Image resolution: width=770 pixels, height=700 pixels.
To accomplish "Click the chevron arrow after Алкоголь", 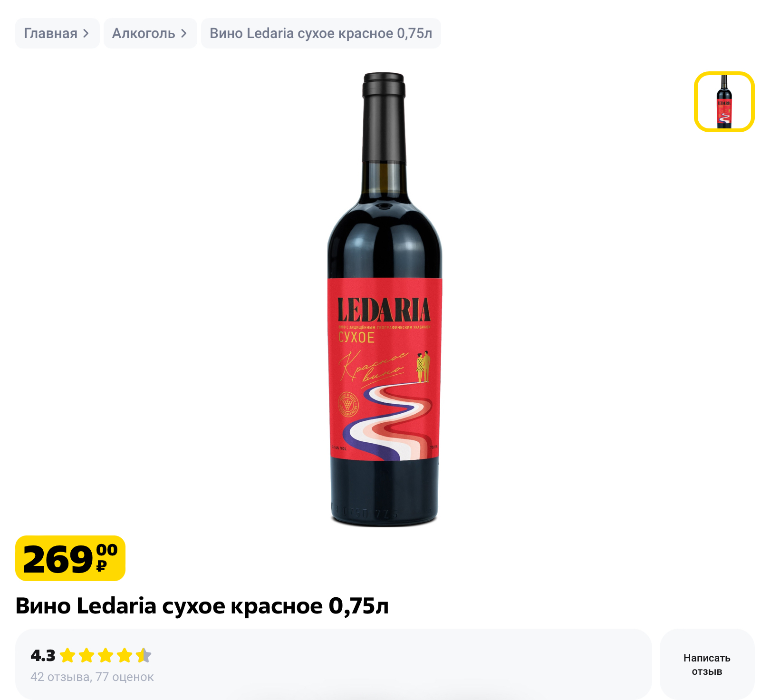I will pos(183,33).
